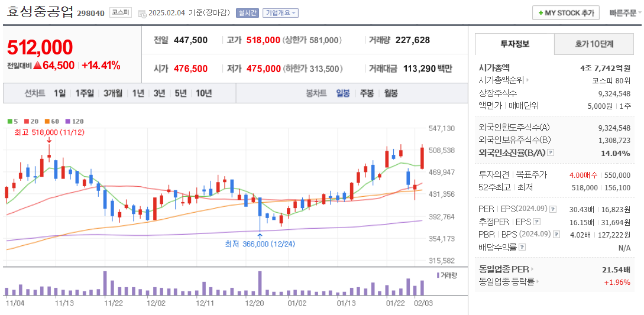This screenshot has height=315, width=644.
Task: Select the 1주일 line chart period
Action: pos(85,93)
